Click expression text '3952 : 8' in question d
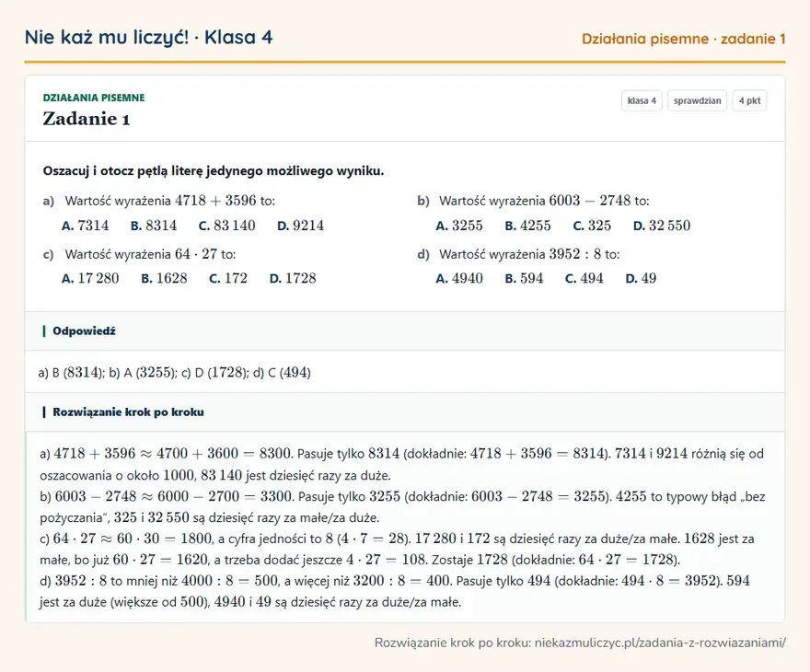This screenshot has height=672, width=810. 575,254
